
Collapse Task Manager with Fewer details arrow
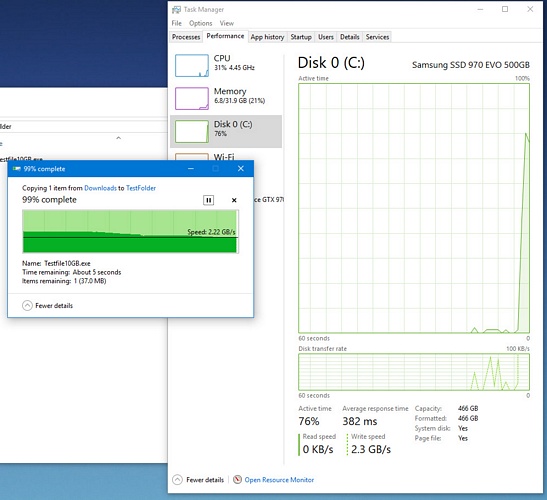pos(177,480)
